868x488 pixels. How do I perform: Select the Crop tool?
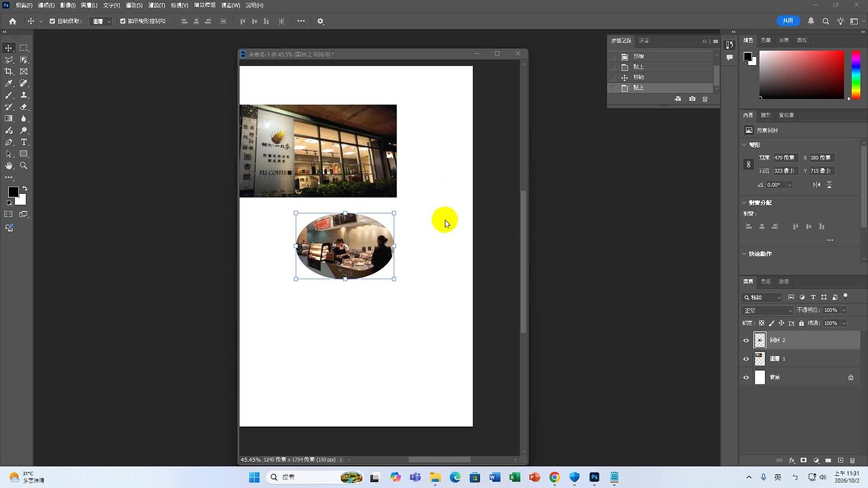pos(9,71)
